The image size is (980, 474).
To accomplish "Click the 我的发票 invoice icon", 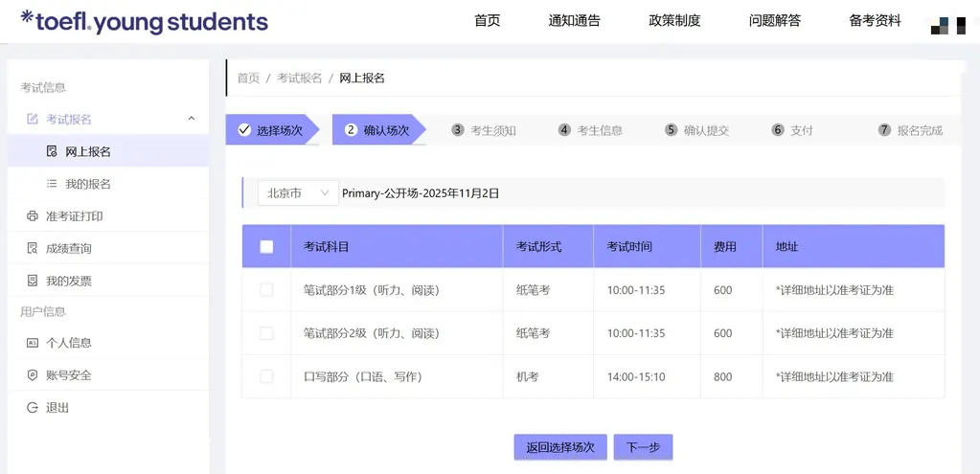I will pos(33,282).
